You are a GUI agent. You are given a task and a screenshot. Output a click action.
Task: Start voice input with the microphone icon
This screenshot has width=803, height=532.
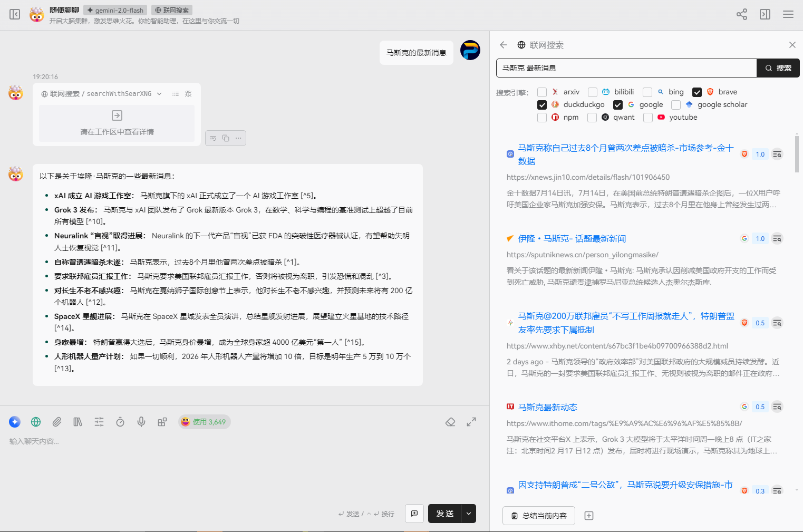click(141, 422)
